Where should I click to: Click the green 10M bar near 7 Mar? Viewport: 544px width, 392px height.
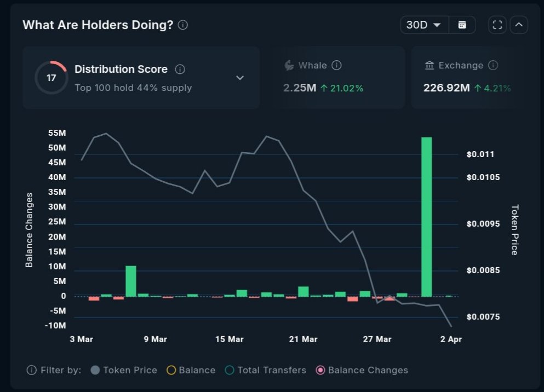131,281
